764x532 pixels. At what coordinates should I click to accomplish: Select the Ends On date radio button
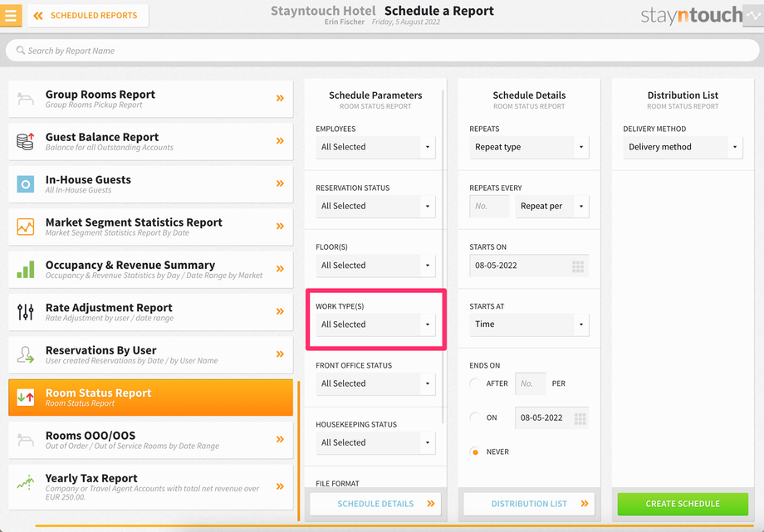[x=475, y=417]
